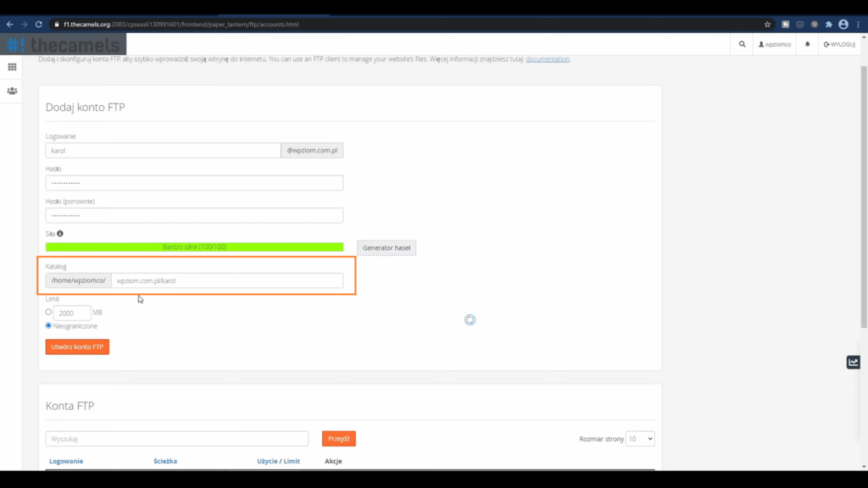The image size is (868, 488).
Task: Open the Generator haseł button
Action: [x=387, y=248]
